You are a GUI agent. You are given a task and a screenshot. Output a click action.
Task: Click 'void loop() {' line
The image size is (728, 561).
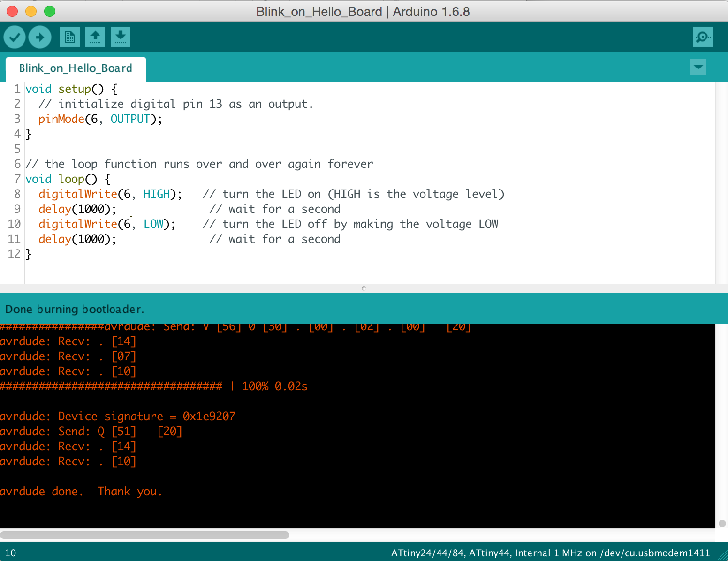(68, 179)
